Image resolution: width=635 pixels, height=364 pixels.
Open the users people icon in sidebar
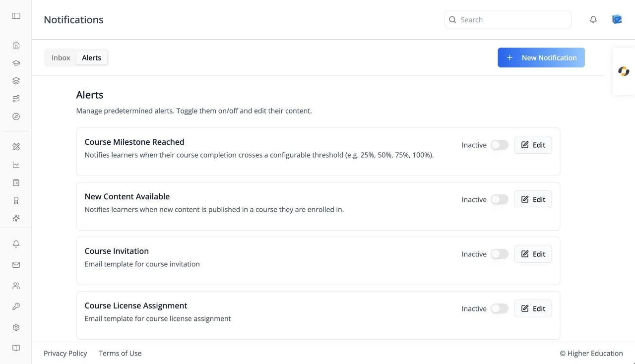(x=16, y=286)
